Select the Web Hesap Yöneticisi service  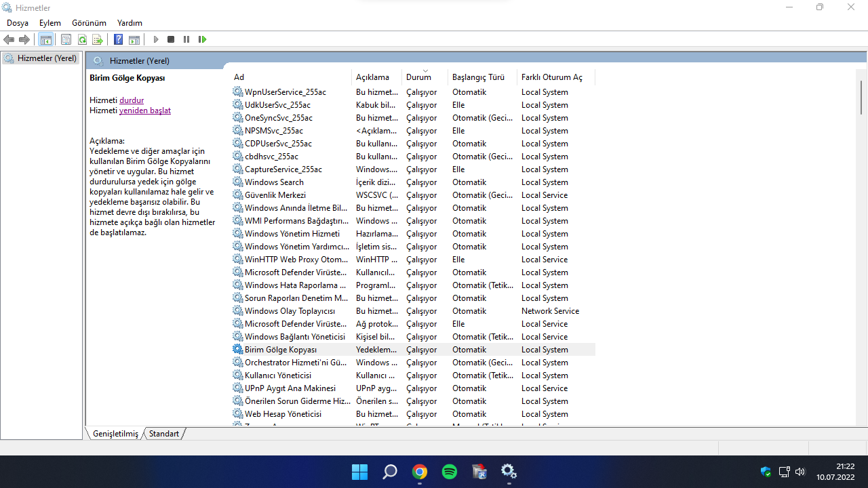(413, 414)
